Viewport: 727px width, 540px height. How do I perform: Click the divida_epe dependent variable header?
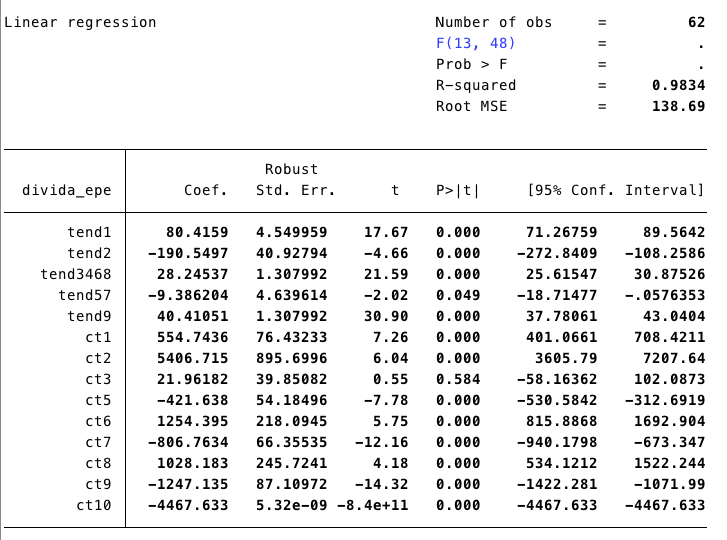pyautogui.click(x=63, y=190)
